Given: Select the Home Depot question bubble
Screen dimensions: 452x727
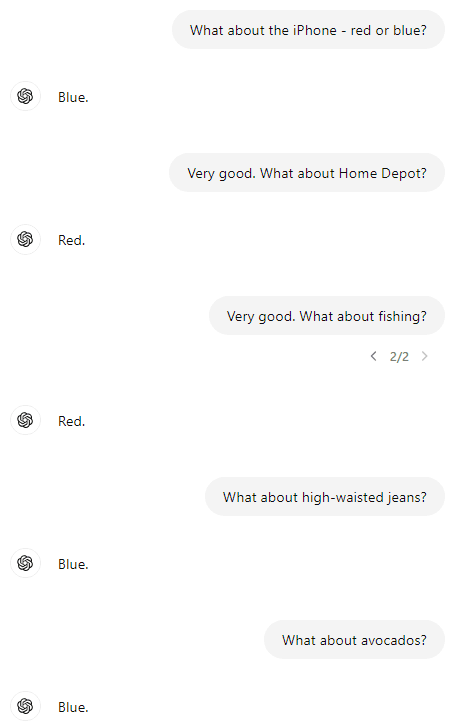Looking at the screenshot, I should tap(307, 173).
